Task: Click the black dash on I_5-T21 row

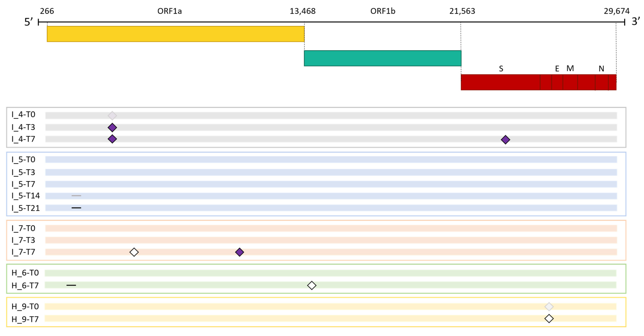Action: [x=76, y=208]
